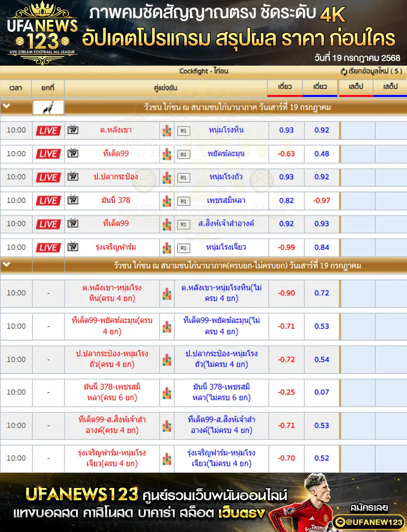Select odds -0.25 for มันนี่ 378 ครบ 6 ยก

tap(286, 392)
